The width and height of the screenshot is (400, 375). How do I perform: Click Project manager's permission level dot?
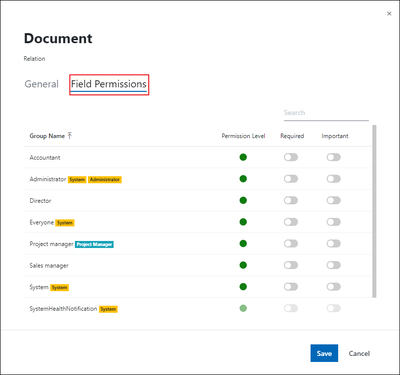[243, 244]
